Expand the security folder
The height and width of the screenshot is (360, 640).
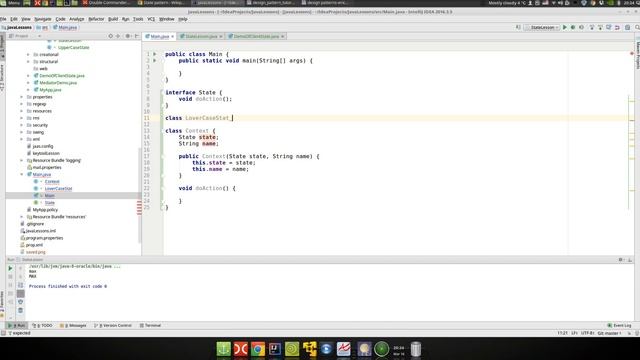click(22, 125)
